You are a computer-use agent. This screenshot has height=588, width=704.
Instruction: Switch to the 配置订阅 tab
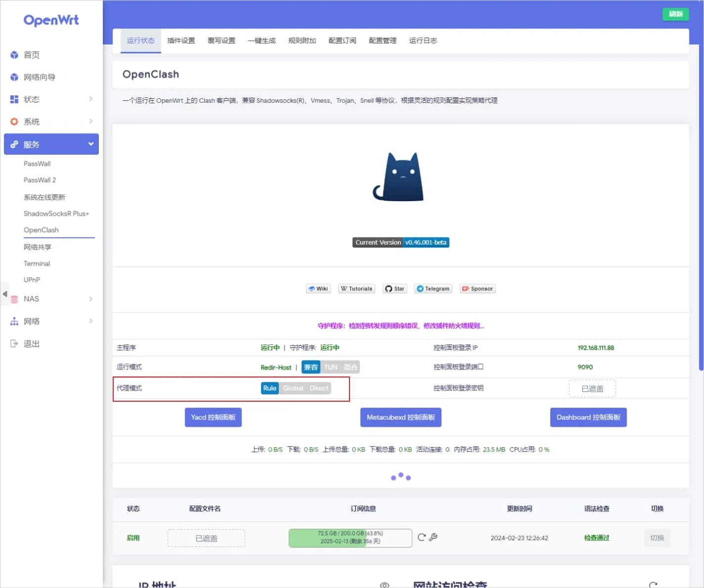point(343,41)
